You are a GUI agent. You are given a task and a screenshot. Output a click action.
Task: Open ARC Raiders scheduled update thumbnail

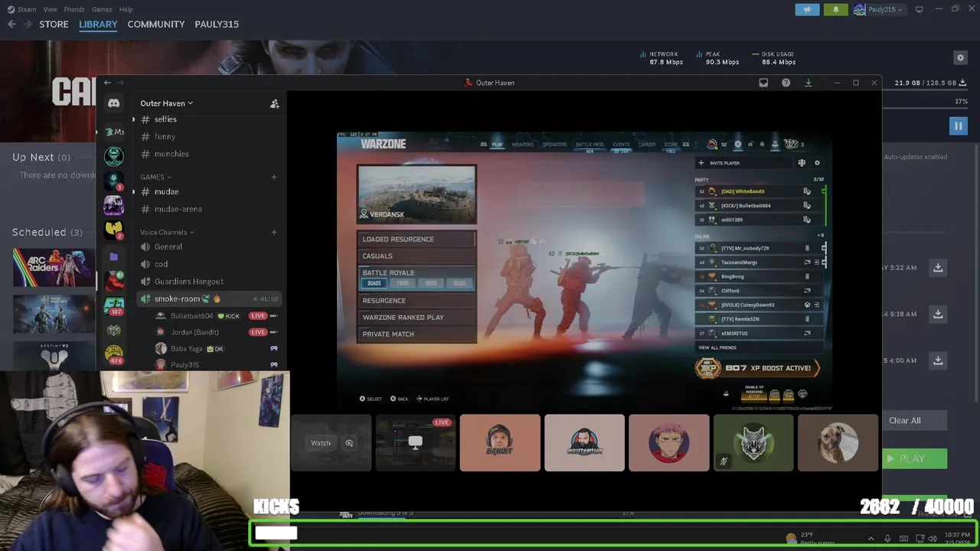pos(54,267)
